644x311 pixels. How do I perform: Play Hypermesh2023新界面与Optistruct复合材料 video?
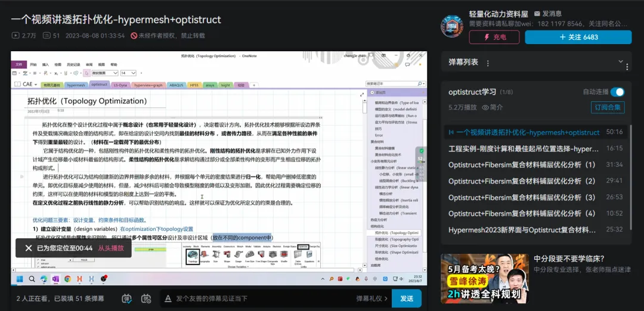[536, 229]
